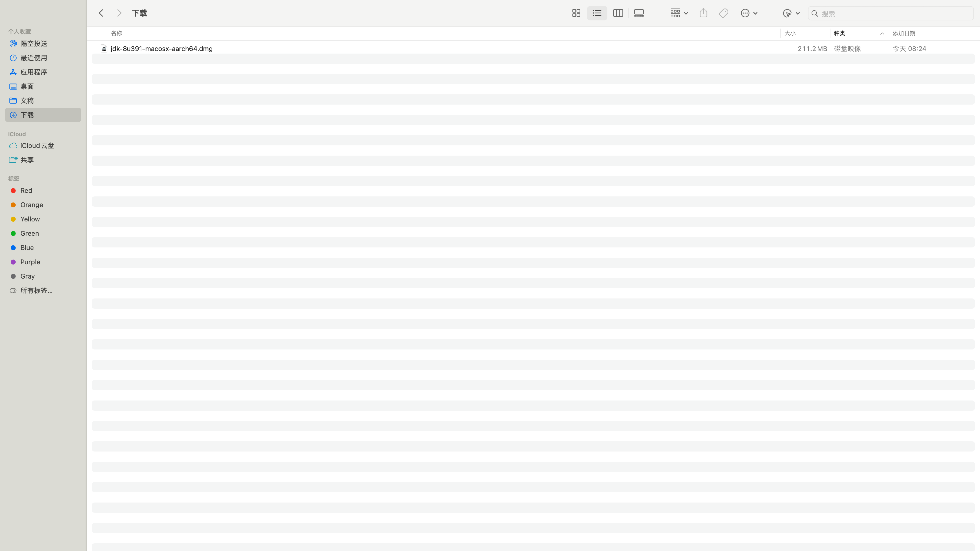The height and width of the screenshot is (551, 980).
Task: Open 文稿 in the sidebar
Action: click(43, 101)
